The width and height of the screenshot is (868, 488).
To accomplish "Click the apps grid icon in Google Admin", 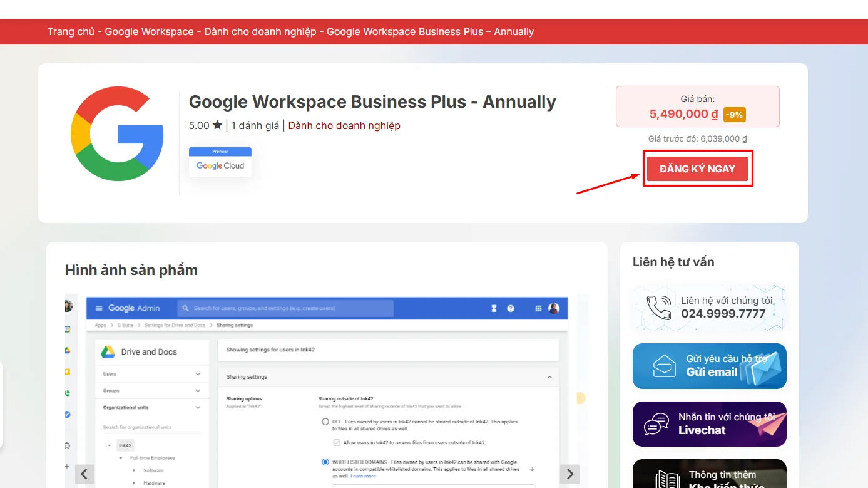I will click(x=538, y=308).
